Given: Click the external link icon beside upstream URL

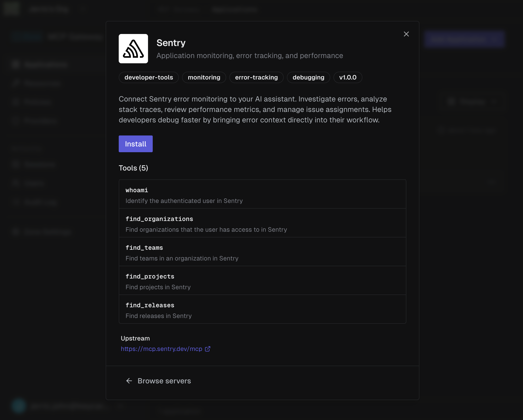Looking at the screenshot, I should pyautogui.click(x=208, y=349).
